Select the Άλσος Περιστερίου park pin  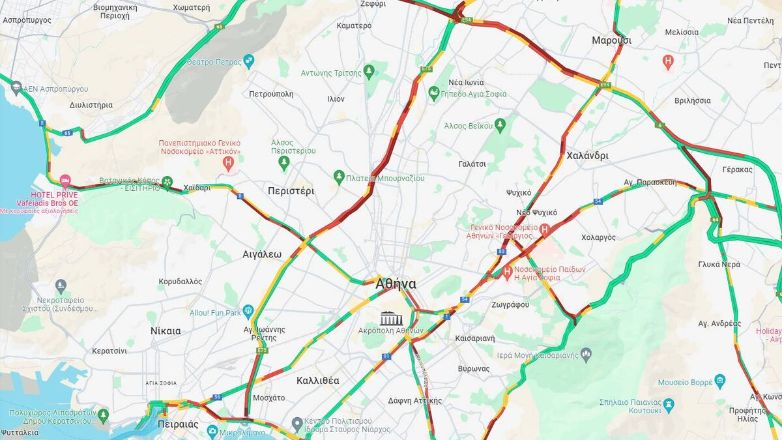pyautogui.click(x=284, y=163)
